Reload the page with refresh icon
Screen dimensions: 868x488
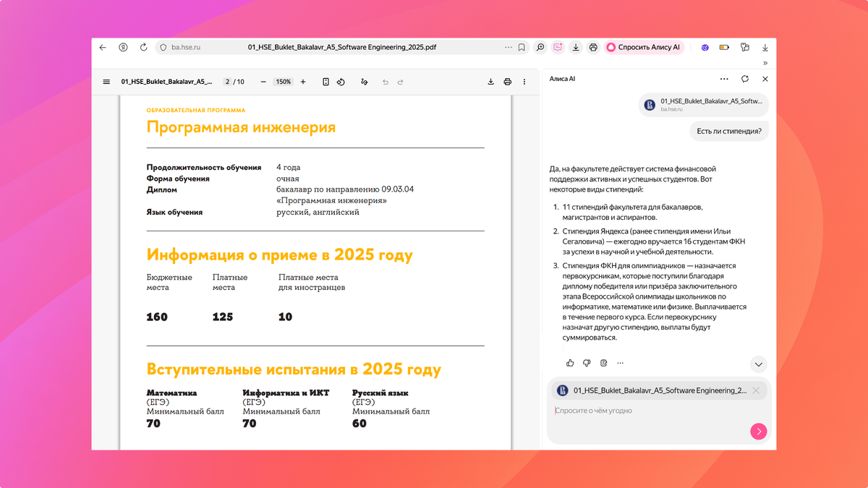pos(143,48)
